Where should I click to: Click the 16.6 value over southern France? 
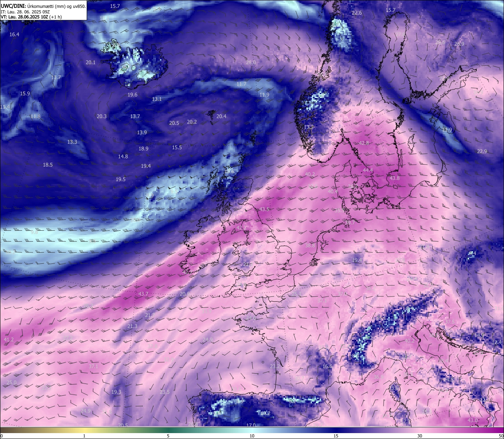pos(327,367)
